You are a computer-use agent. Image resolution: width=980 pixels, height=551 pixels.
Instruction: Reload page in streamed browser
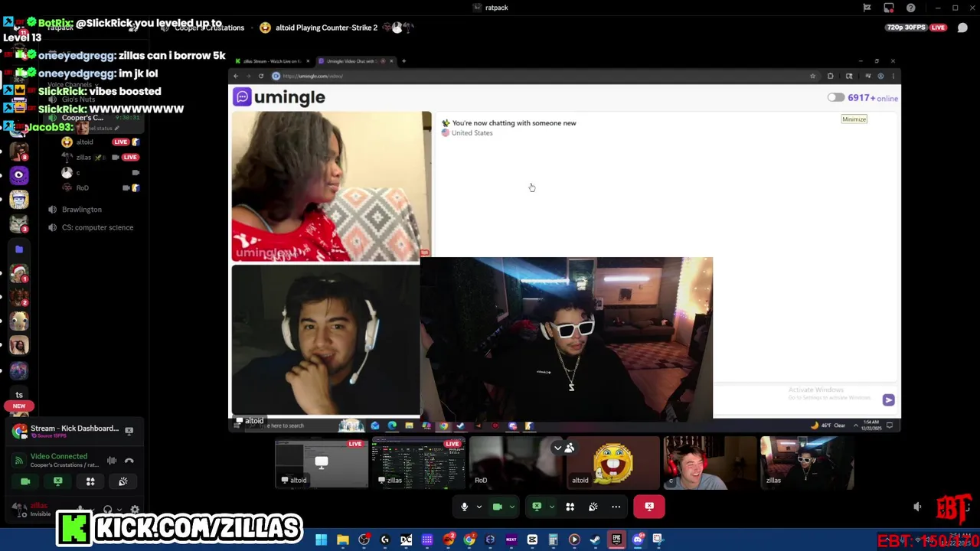click(x=261, y=76)
